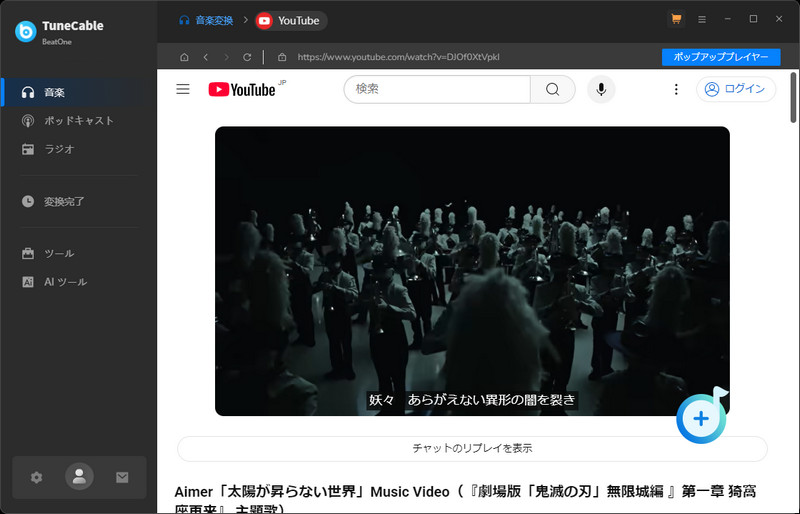
Task: Select ポッドキャスト in the sidebar
Action: coord(79,120)
